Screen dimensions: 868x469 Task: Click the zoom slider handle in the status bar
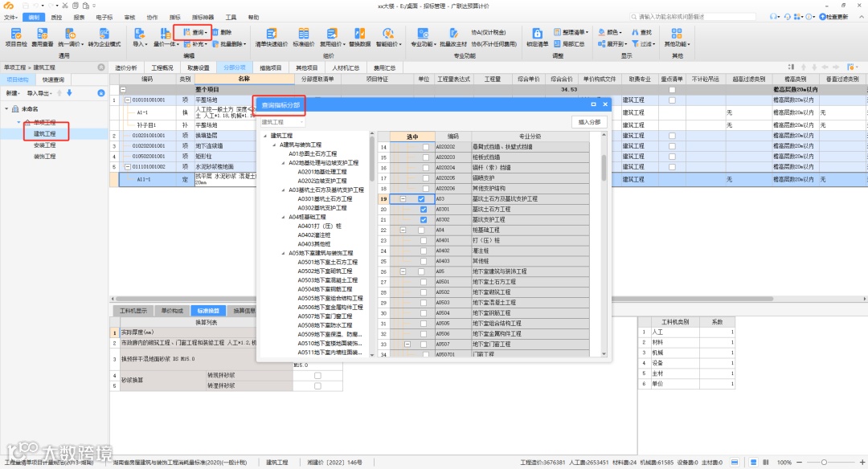tap(825, 462)
